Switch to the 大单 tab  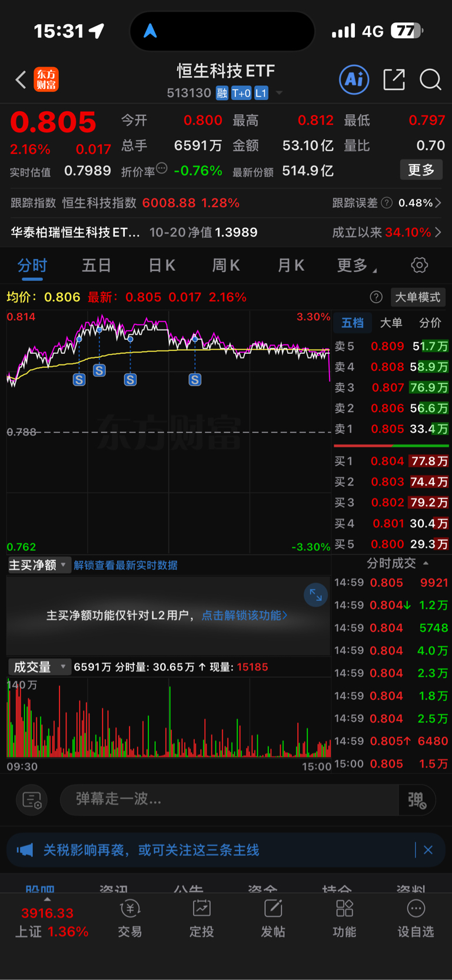(391, 323)
